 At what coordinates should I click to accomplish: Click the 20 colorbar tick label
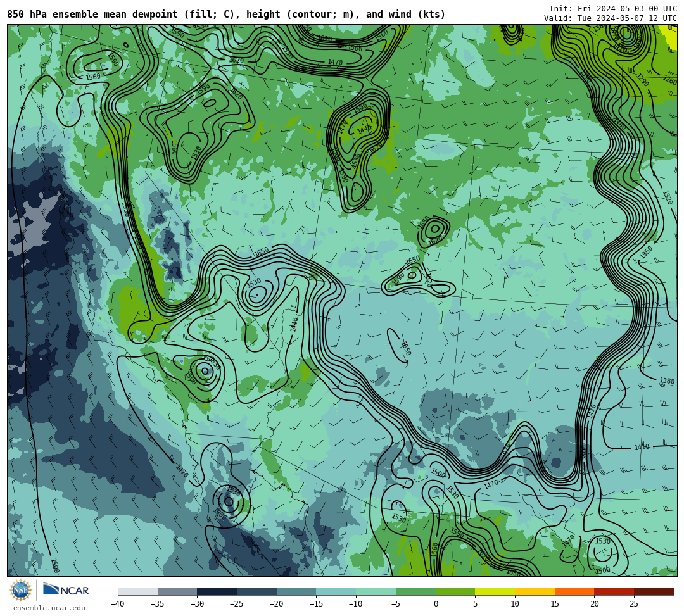[x=594, y=604]
